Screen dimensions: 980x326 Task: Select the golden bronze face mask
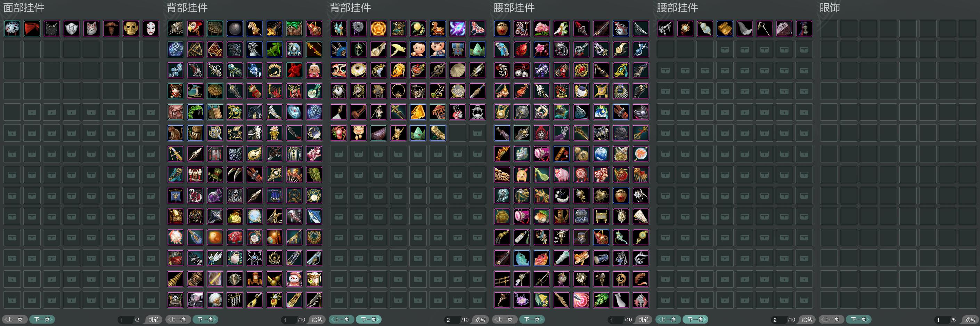[x=131, y=29]
